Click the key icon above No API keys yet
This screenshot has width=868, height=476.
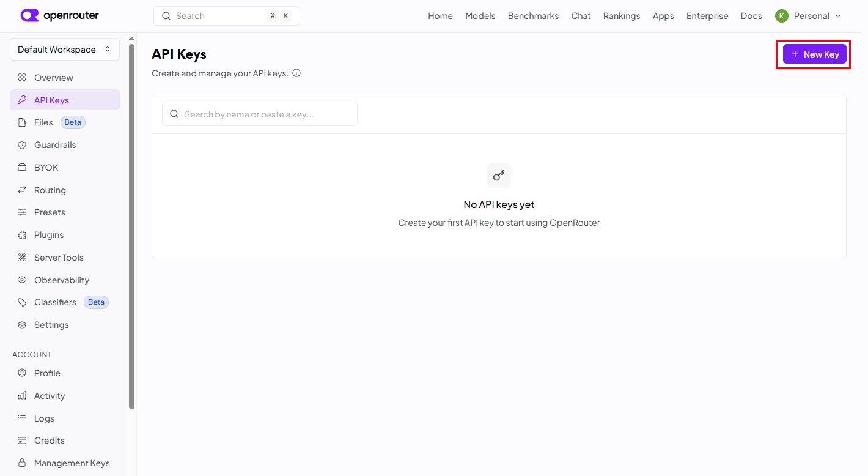coord(499,176)
